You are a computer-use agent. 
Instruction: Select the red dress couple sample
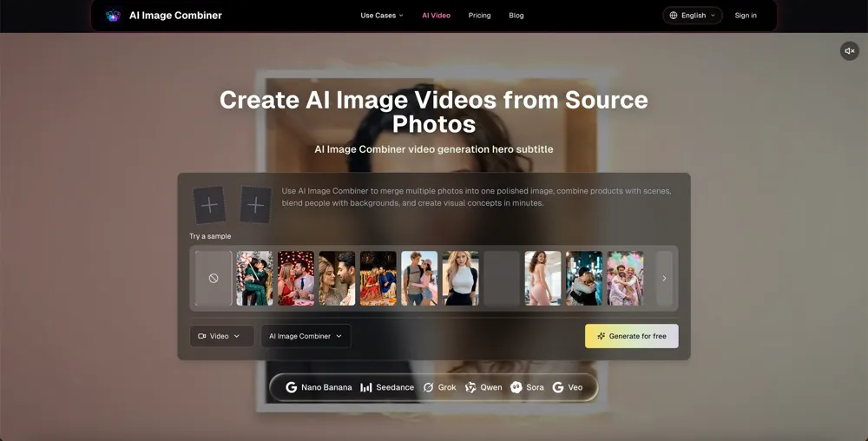(x=296, y=279)
